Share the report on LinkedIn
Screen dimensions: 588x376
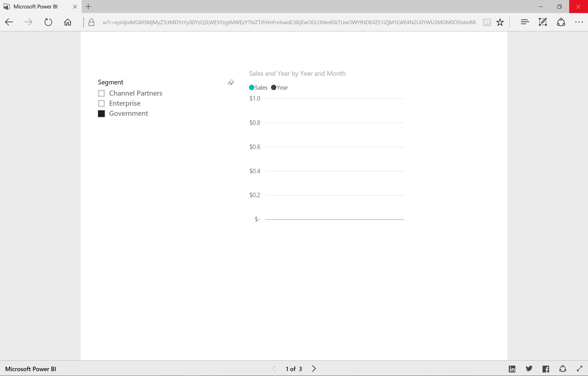point(512,369)
